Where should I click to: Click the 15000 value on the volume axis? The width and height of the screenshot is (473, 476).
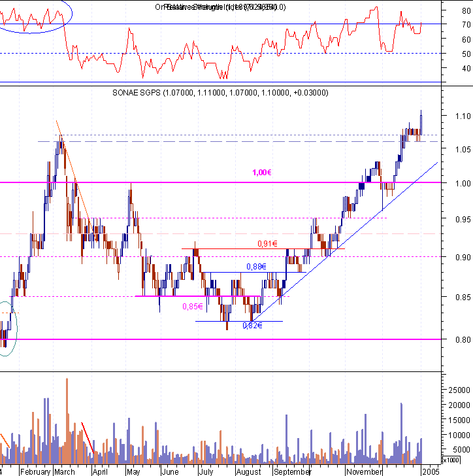[459, 420]
